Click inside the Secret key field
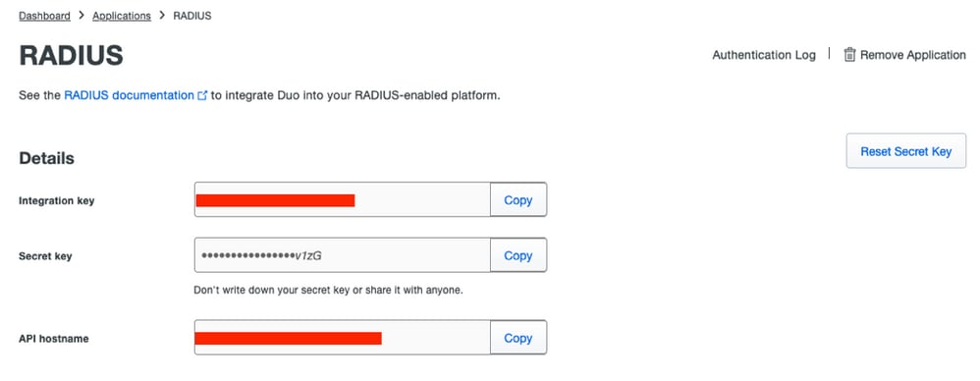980x381 pixels. [x=343, y=255]
